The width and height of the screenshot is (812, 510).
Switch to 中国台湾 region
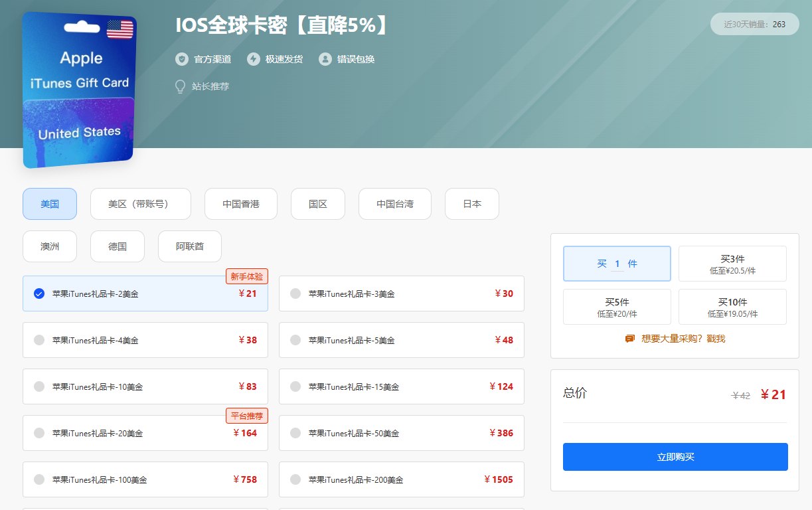coord(395,204)
